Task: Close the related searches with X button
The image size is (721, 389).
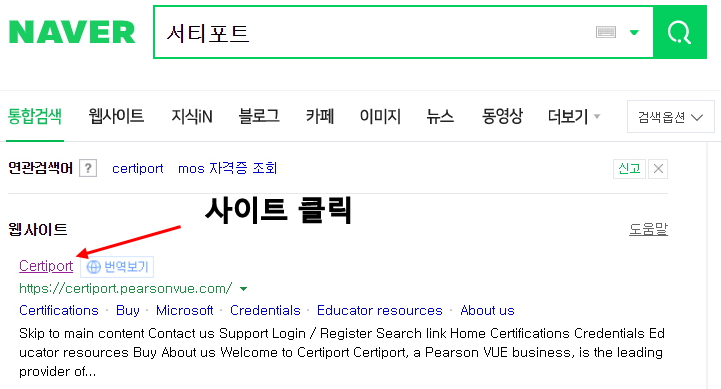Action: click(x=658, y=169)
